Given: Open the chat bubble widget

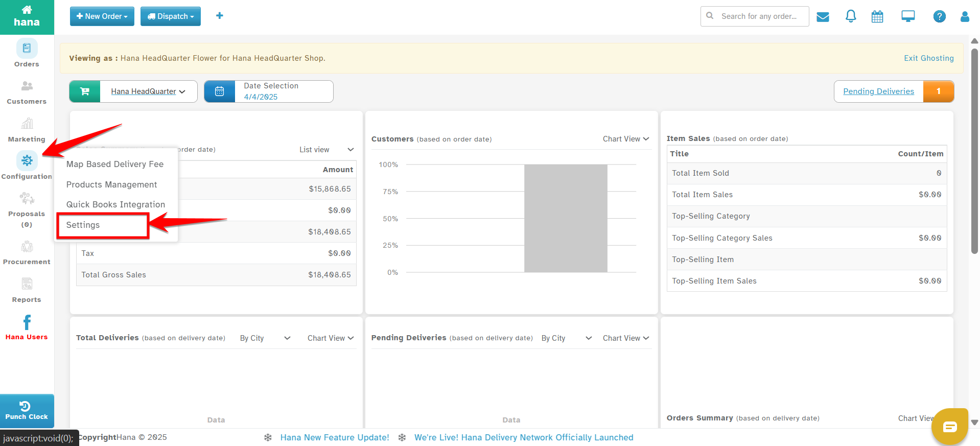Looking at the screenshot, I should tap(950, 427).
